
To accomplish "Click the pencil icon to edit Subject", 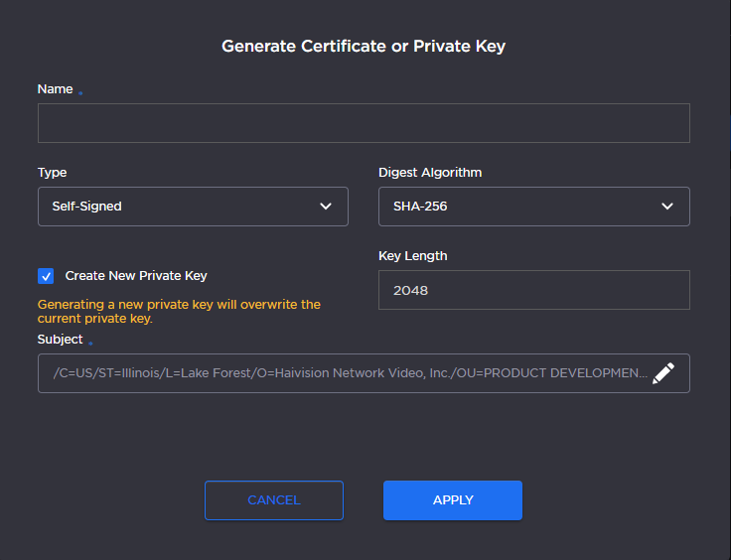I will pyautogui.click(x=663, y=373).
